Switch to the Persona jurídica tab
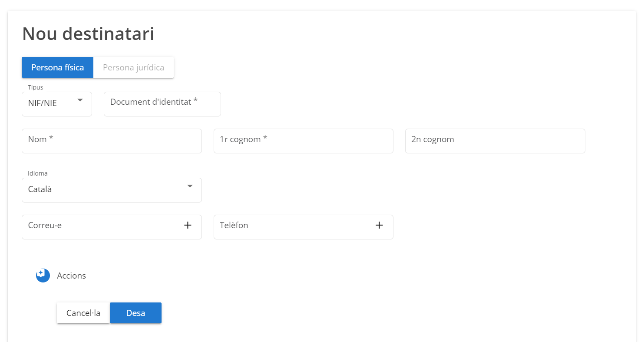Image resolution: width=644 pixels, height=342 pixels. (x=133, y=68)
